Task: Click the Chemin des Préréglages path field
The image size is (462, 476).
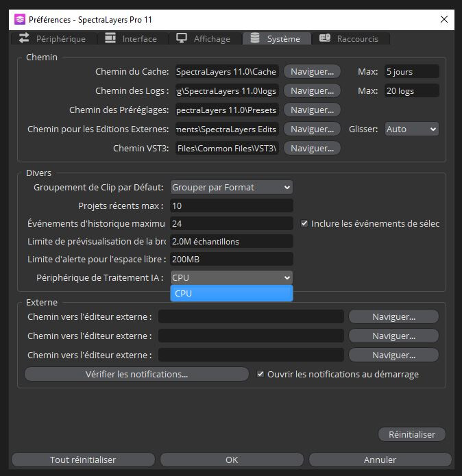Action: click(x=227, y=110)
